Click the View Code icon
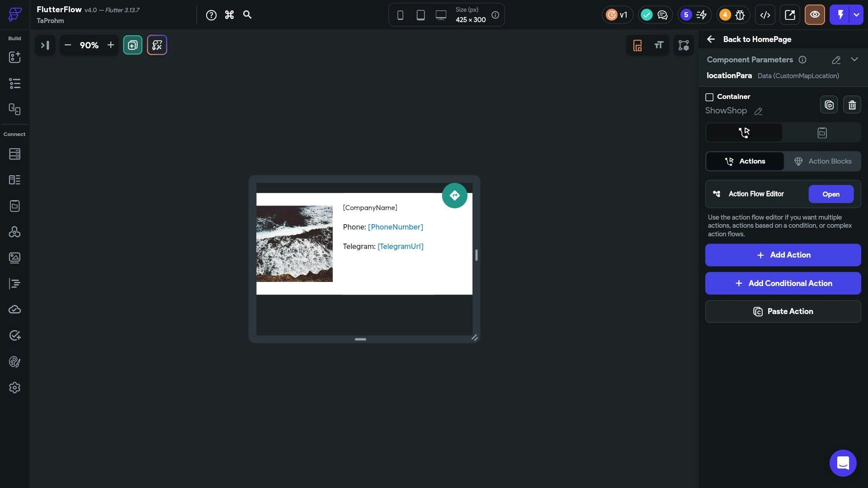This screenshot has height=488, width=868. tap(765, 15)
